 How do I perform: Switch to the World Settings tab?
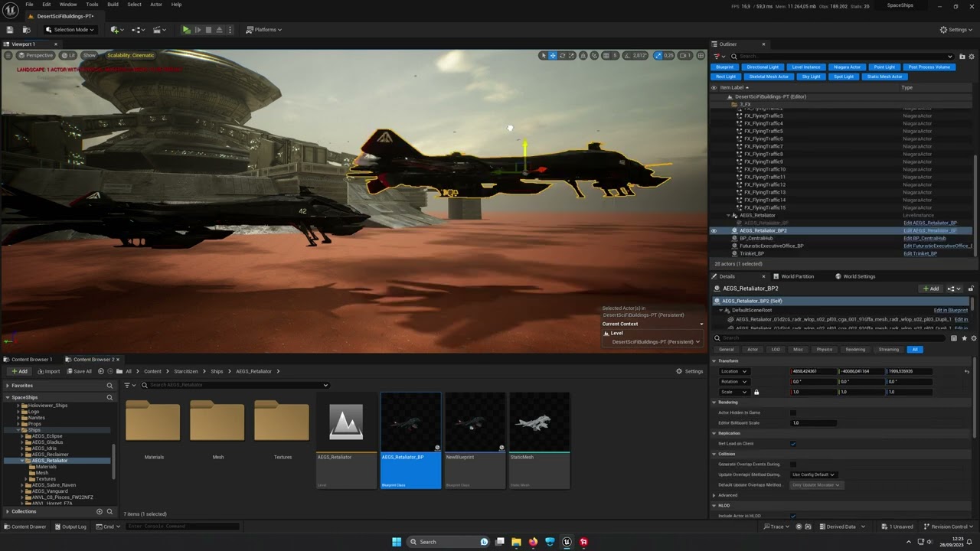tap(856, 276)
